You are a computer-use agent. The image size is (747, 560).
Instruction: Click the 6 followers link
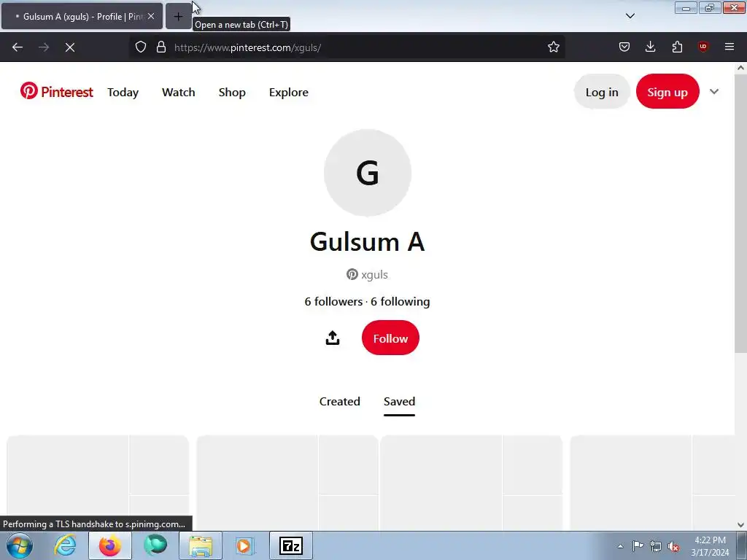[333, 301]
